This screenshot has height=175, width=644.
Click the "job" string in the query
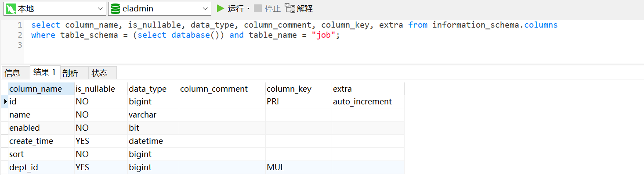[323, 35]
